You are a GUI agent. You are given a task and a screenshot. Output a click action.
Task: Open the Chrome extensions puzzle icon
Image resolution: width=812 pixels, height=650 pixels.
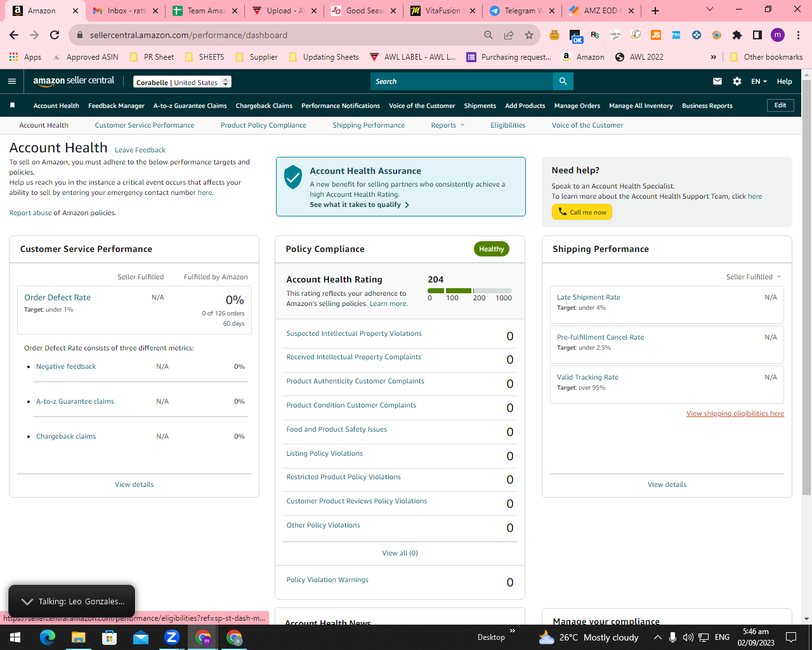[x=737, y=35]
